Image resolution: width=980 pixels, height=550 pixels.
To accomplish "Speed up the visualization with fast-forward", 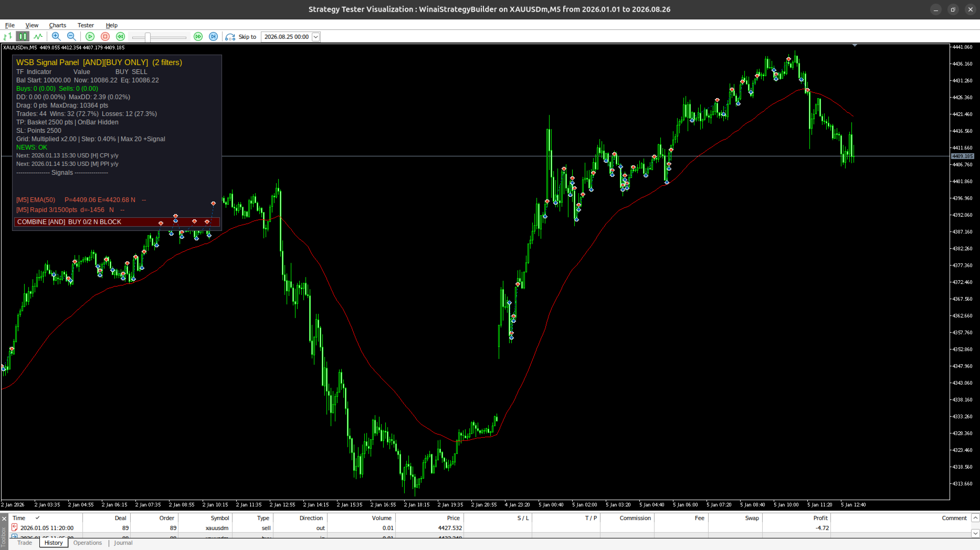I will click(198, 36).
